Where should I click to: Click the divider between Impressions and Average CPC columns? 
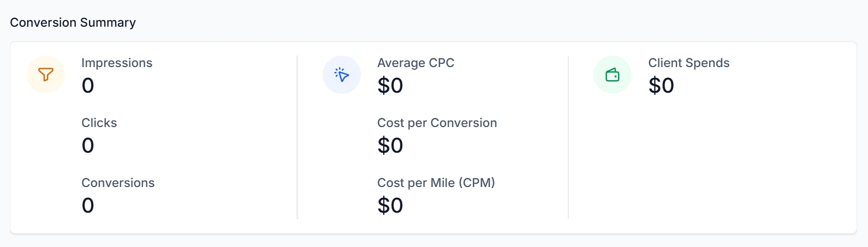297,137
